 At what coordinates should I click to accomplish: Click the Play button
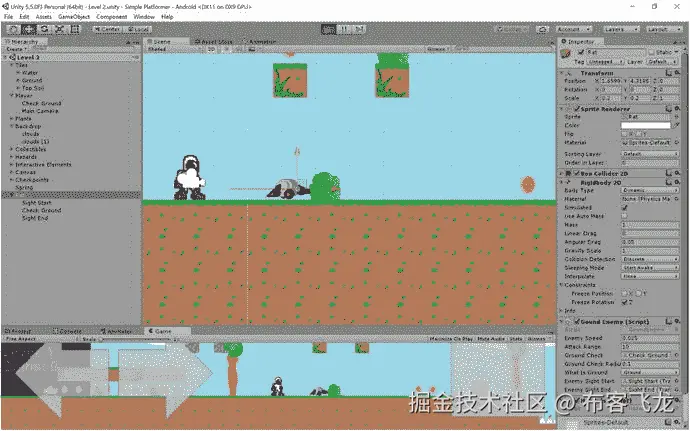328,29
